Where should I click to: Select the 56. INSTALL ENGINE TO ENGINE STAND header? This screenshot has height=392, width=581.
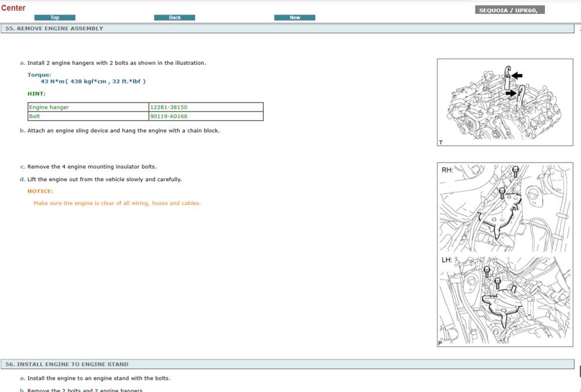coord(67,364)
